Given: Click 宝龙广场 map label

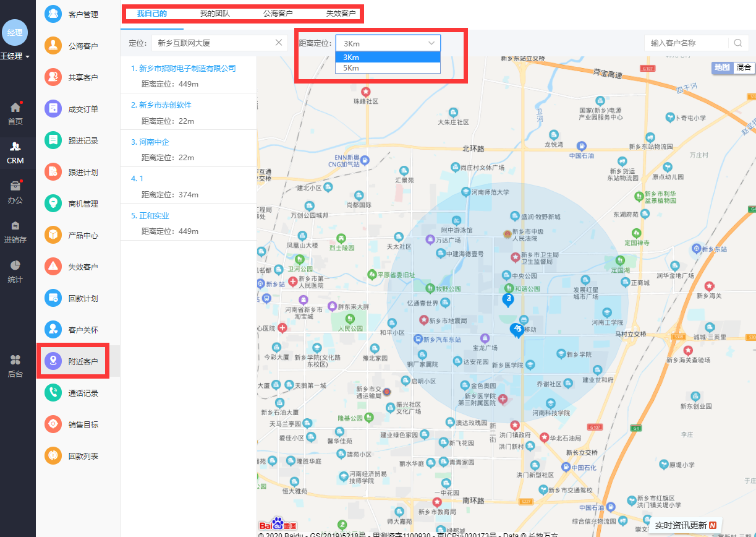Looking at the screenshot, I should [x=485, y=348].
